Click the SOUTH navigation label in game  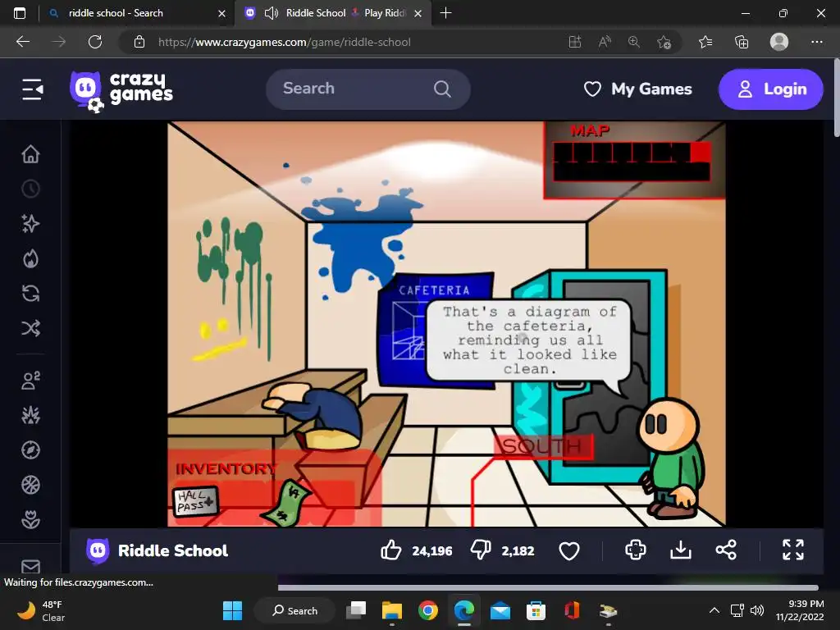[x=542, y=446]
